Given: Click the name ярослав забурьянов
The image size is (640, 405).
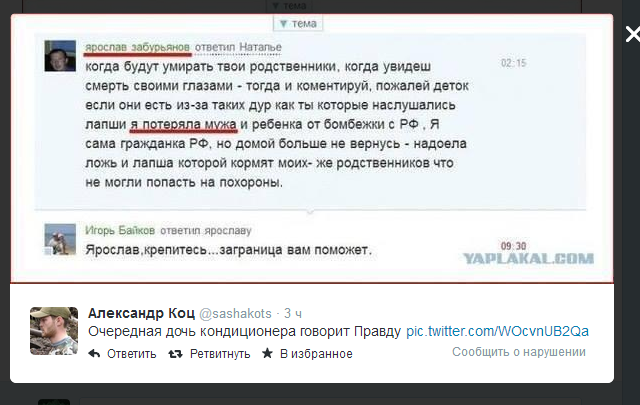Looking at the screenshot, I should 138,47.
